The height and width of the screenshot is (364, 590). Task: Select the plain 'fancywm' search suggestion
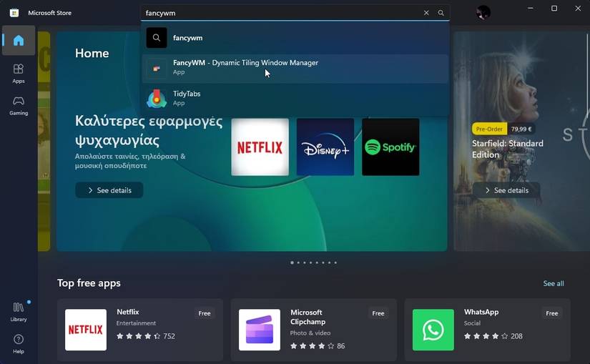[x=295, y=38]
